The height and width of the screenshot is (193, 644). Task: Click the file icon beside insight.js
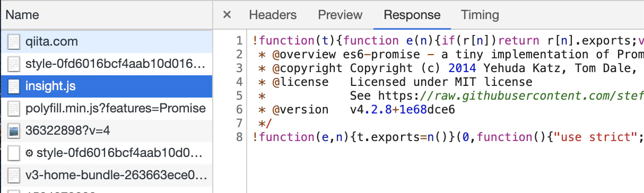tap(14, 86)
